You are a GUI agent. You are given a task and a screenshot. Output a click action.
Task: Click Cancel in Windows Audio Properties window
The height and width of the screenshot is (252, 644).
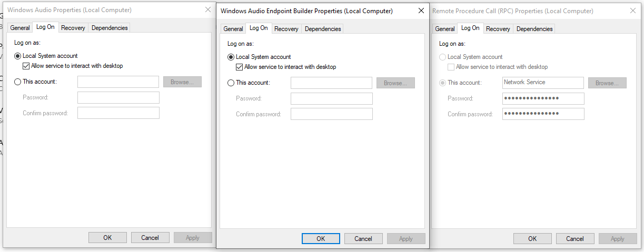coord(150,238)
